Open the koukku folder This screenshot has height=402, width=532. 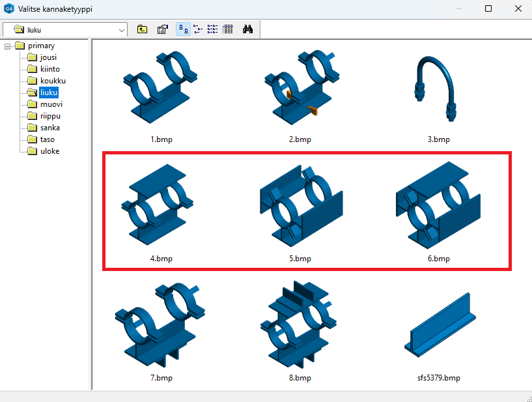click(52, 81)
